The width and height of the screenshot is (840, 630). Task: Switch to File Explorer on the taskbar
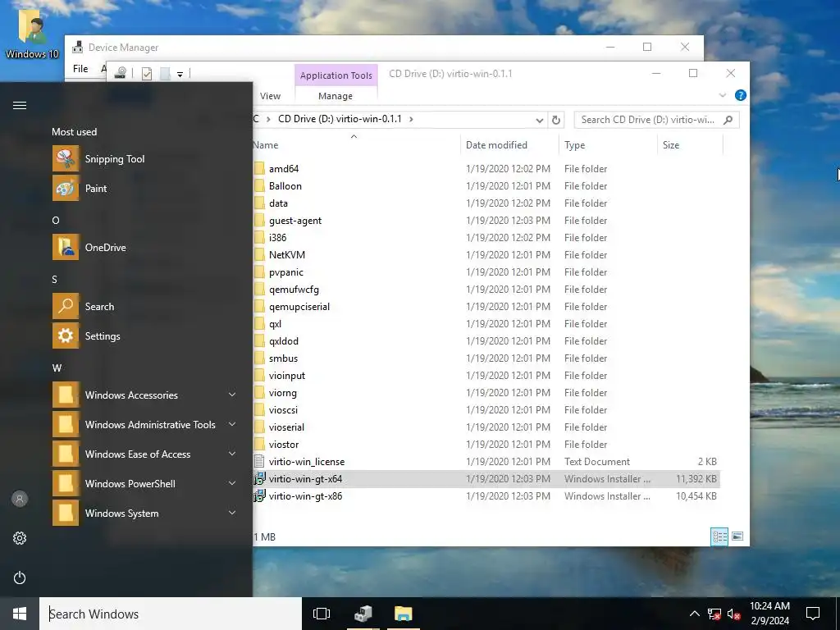pyautogui.click(x=404, y=614)
